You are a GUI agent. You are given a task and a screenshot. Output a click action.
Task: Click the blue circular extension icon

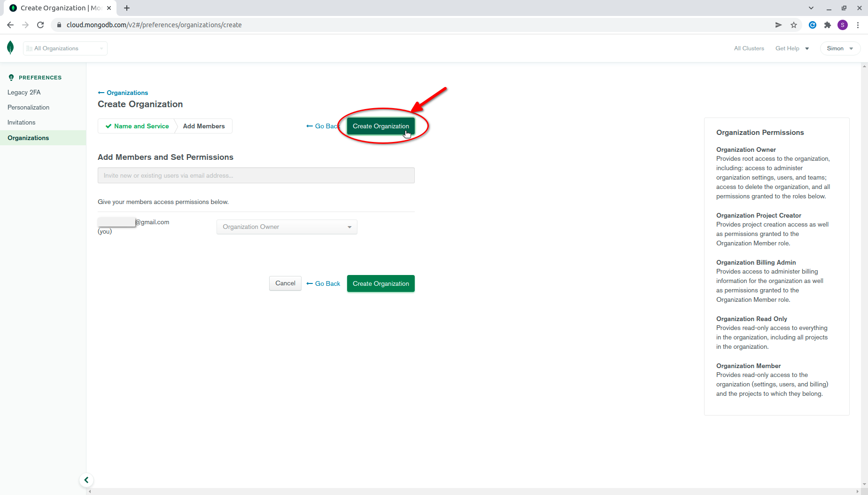click(813, 25)
